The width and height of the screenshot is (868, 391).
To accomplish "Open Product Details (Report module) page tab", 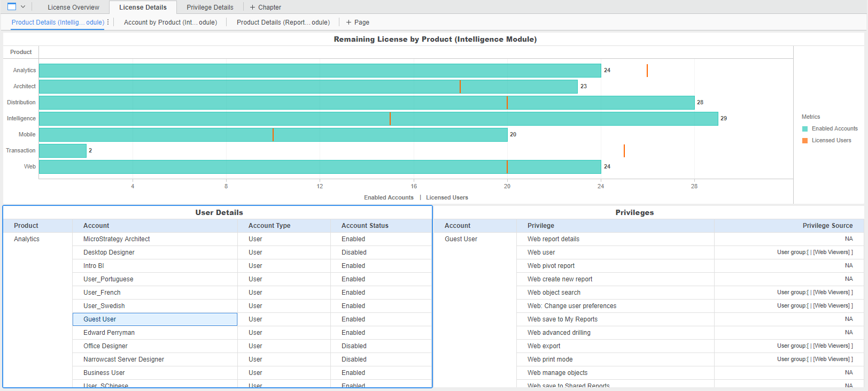I will [283, 22].
